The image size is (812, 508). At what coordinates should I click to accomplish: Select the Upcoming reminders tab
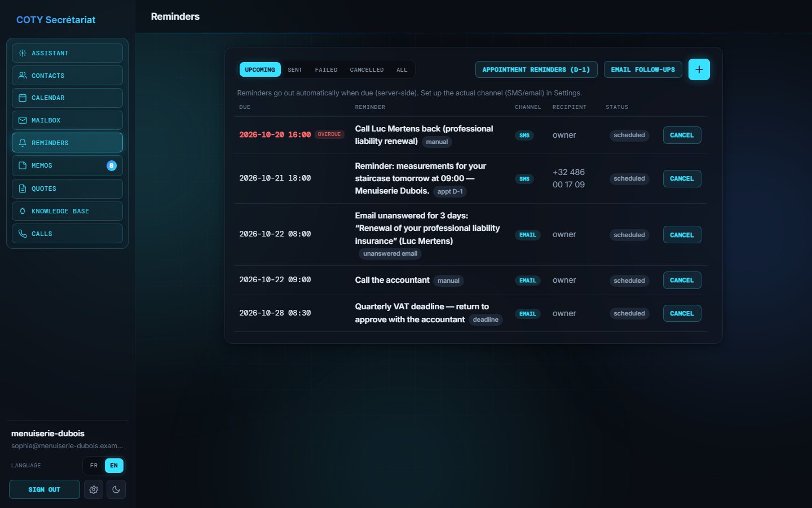(x=260, y=69)
